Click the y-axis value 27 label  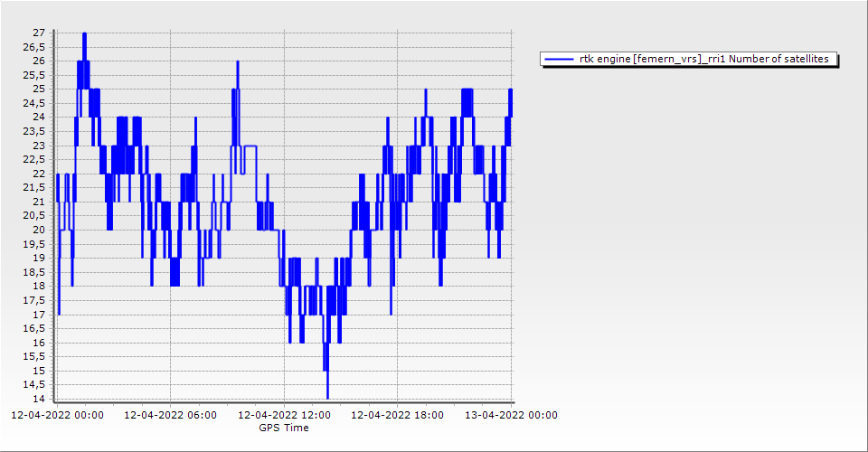39,33
